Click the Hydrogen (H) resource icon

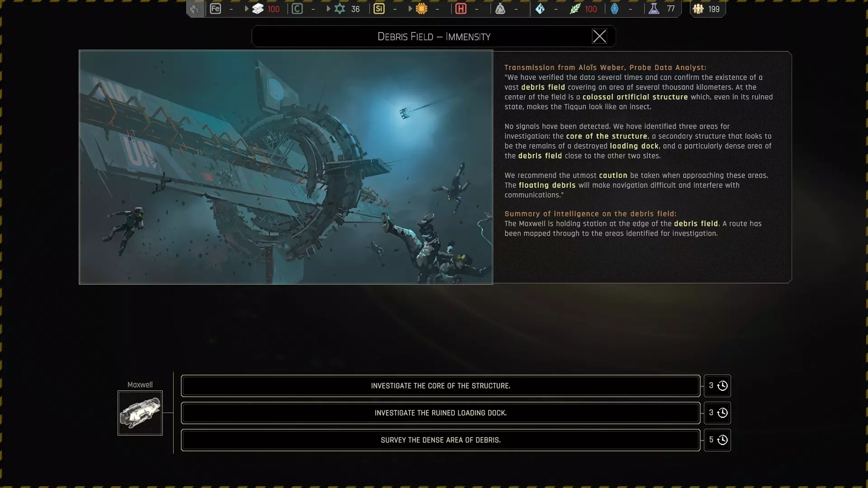tap(461, 9)
